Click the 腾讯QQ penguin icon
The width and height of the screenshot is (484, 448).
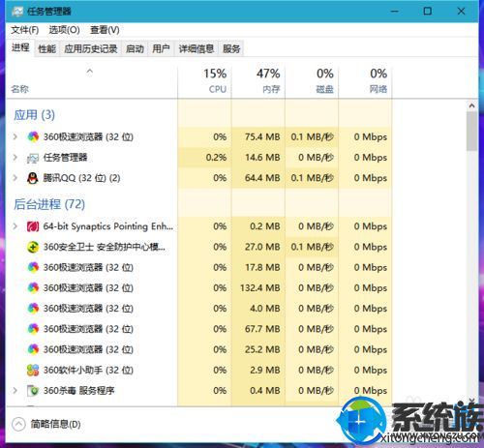33,178
